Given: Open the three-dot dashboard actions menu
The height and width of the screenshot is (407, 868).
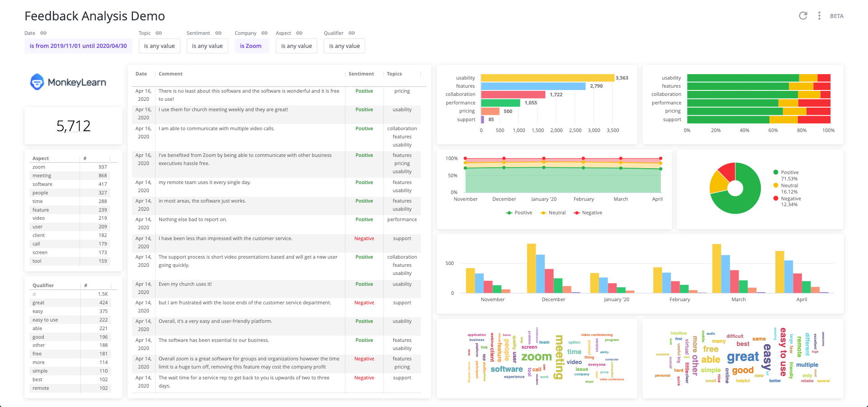Looking at the screenshot, I should (x=819, y=16).
